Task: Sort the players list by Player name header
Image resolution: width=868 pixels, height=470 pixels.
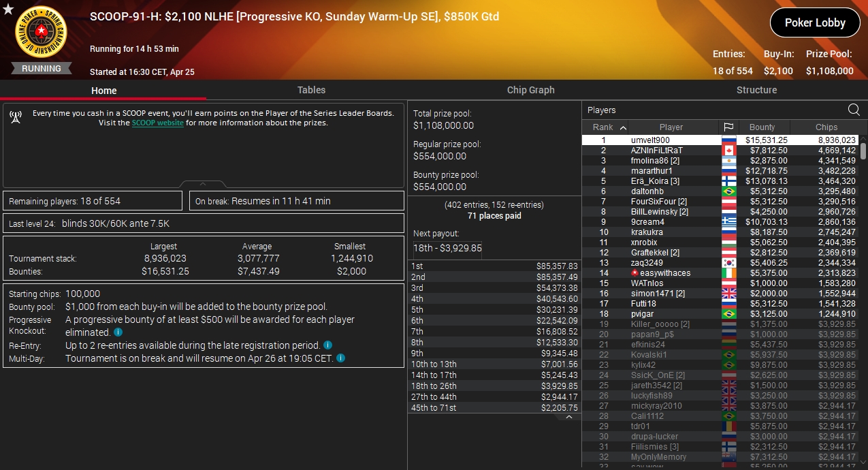Action: [x=671, y=127]
